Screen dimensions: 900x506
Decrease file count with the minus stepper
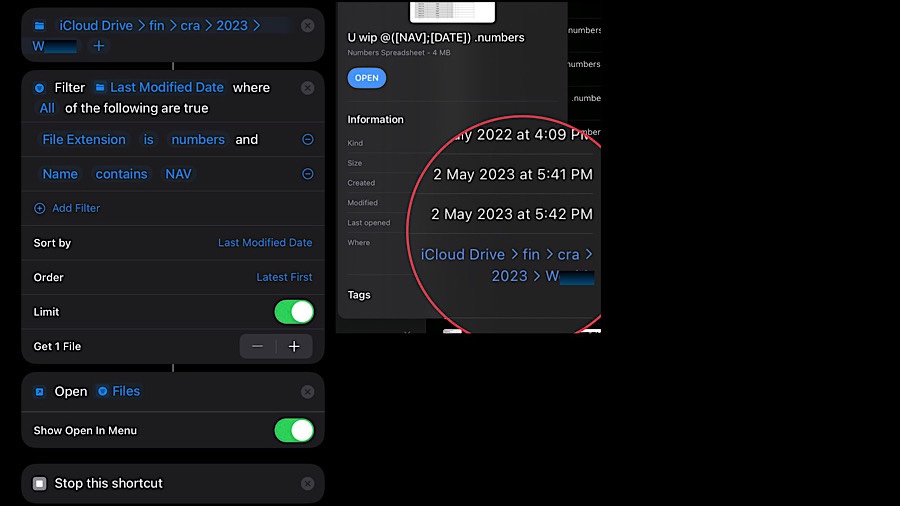coord(257,347)
